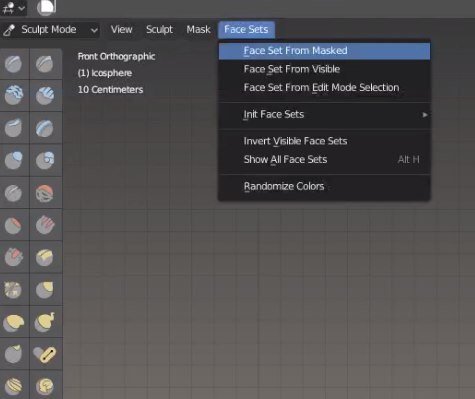Select the Draw sculpt brush
The height and width of the screenshot is (399, 475).
point(14,64)
